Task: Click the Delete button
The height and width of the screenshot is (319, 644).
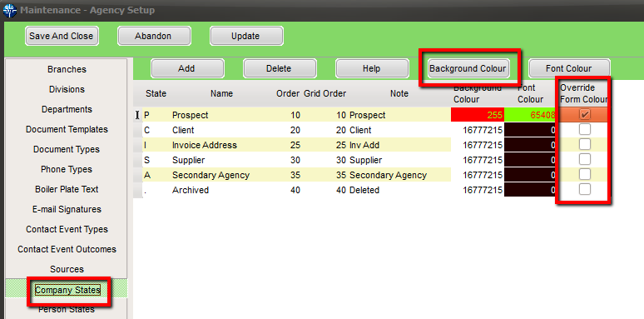Action: (280, 68)
